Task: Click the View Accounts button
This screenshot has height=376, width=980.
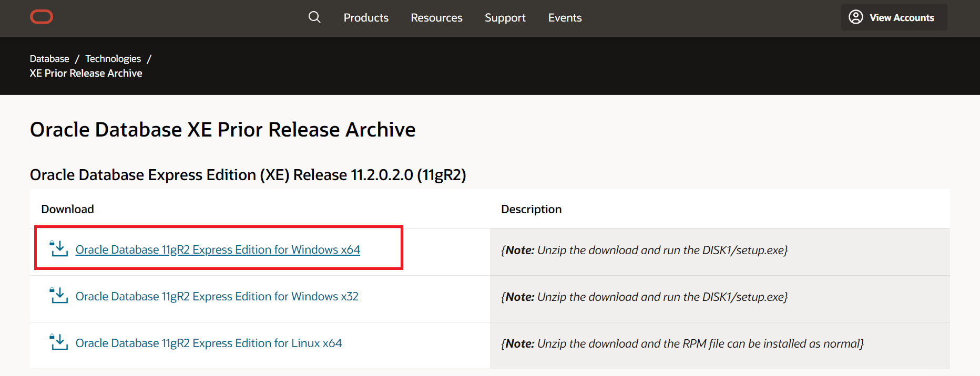Action: tap(894, 17)
